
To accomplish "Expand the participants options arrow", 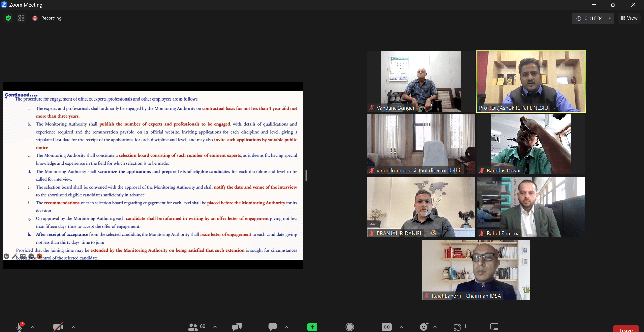I will tap(215, 327).
